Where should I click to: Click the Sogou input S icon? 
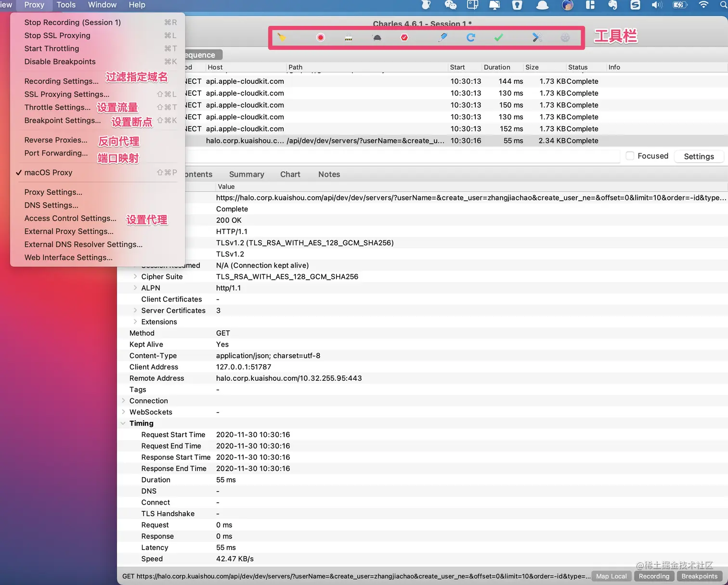point(636,5)
